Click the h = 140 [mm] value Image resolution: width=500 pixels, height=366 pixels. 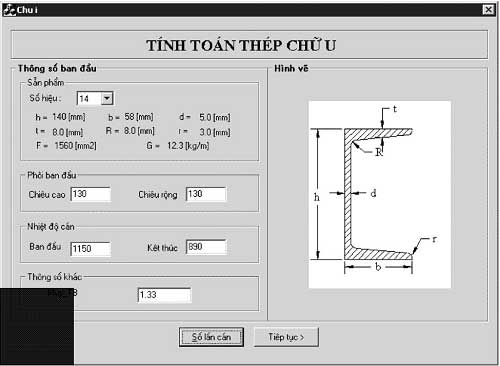60,117
